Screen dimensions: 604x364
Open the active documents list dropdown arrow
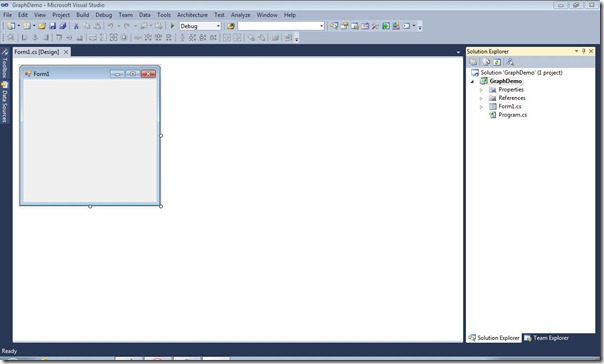(458, 52)
